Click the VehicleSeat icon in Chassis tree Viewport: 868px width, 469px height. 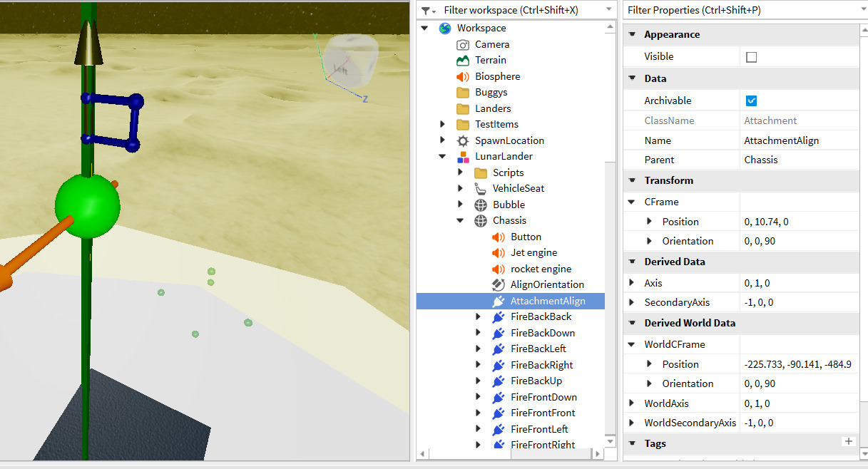pos(480,188)
